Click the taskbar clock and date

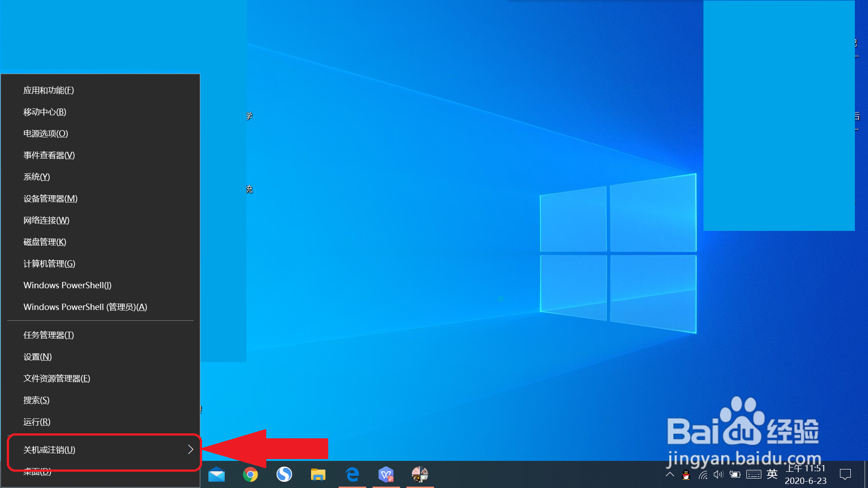click(806, 474)
